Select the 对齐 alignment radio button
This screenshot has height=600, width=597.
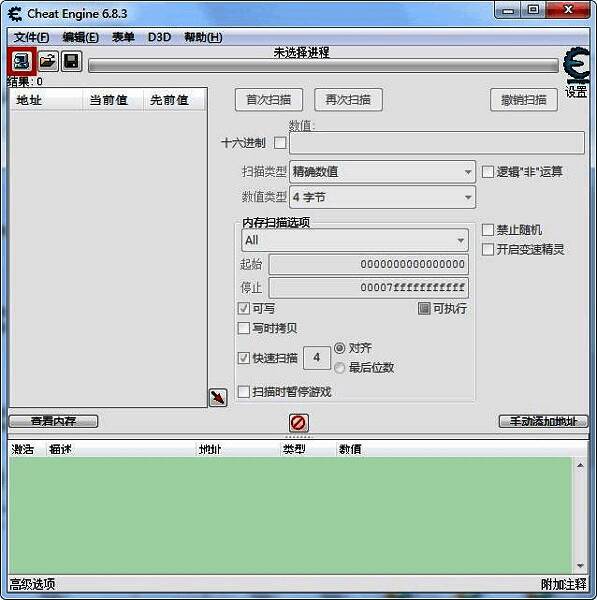click(x=339, y=348)
